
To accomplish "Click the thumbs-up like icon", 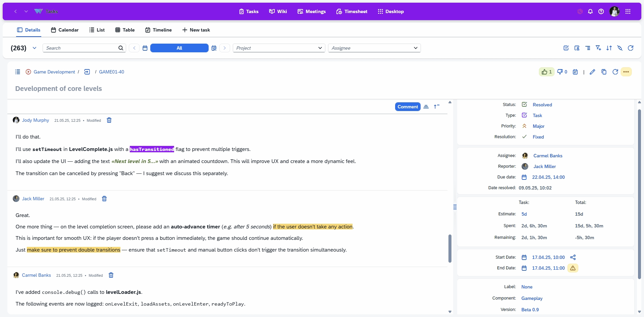I will pos(544,72).
